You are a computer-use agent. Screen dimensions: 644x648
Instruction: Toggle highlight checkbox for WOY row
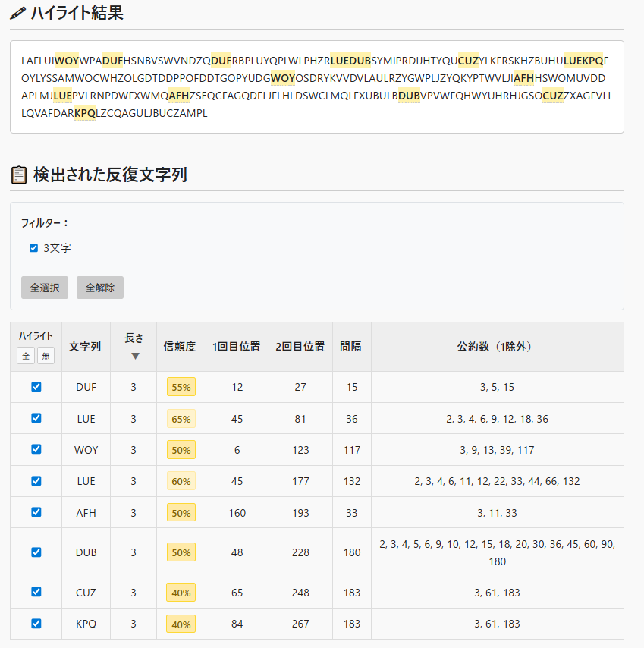tap(36, 449)
